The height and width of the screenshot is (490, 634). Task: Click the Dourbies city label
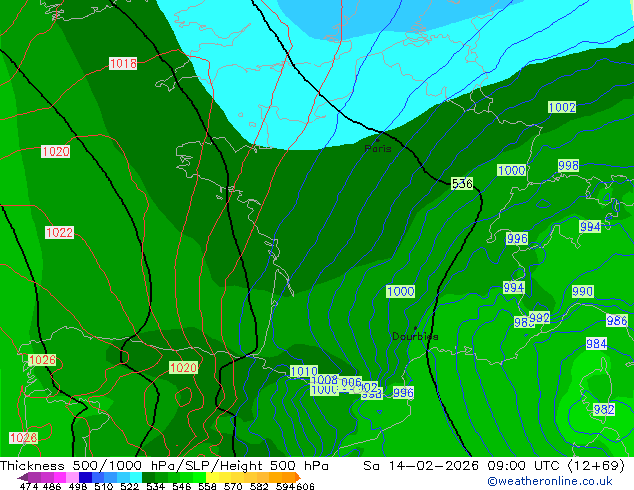415,336
